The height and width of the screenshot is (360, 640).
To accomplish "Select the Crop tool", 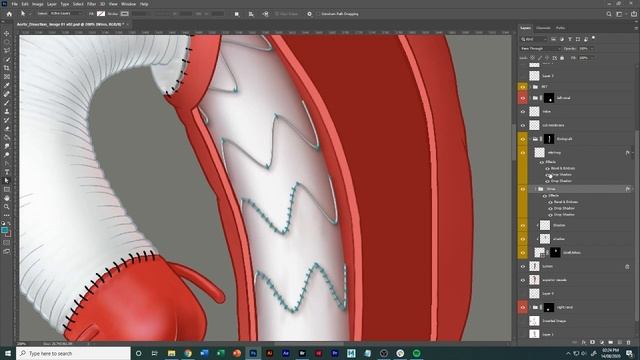I will (x=7, y=68).
